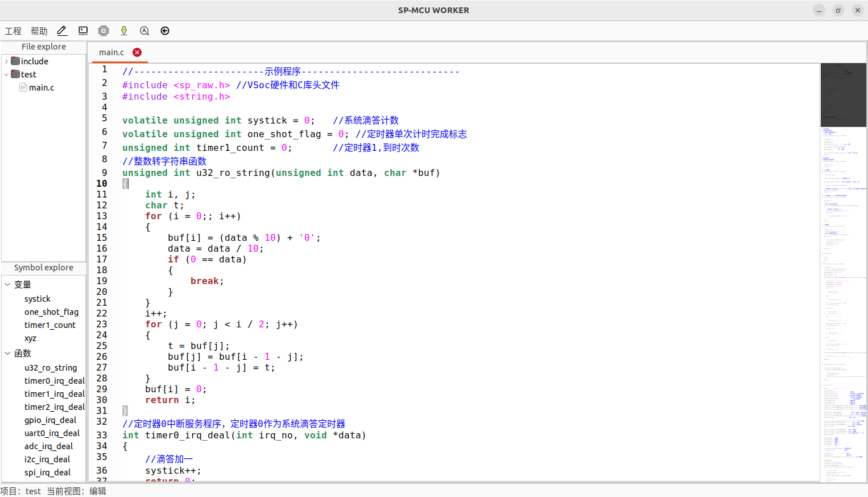The width and height of the screenshot is (868, 497).
Task: Click the magnifier search icon
Action: pyautogui.click(x=144, y=31)
